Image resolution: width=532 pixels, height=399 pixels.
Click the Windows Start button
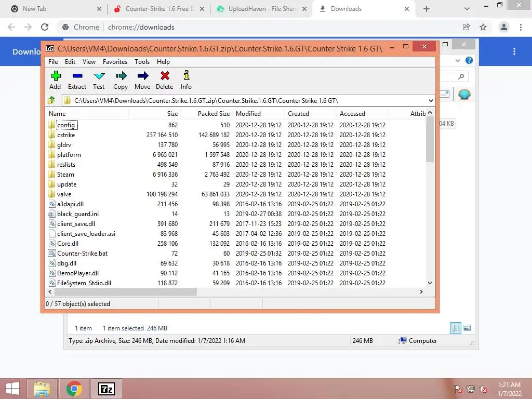tap(12, 389)
